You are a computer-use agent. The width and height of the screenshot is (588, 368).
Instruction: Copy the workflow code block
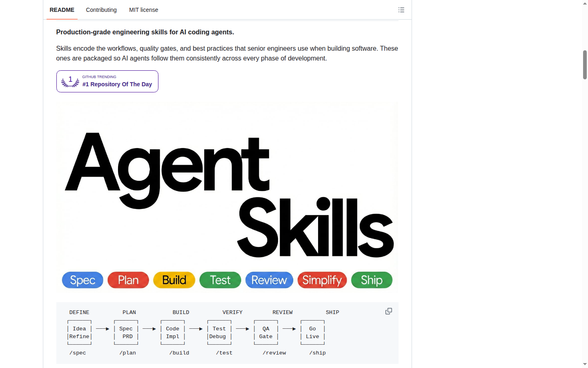(389, 311)
